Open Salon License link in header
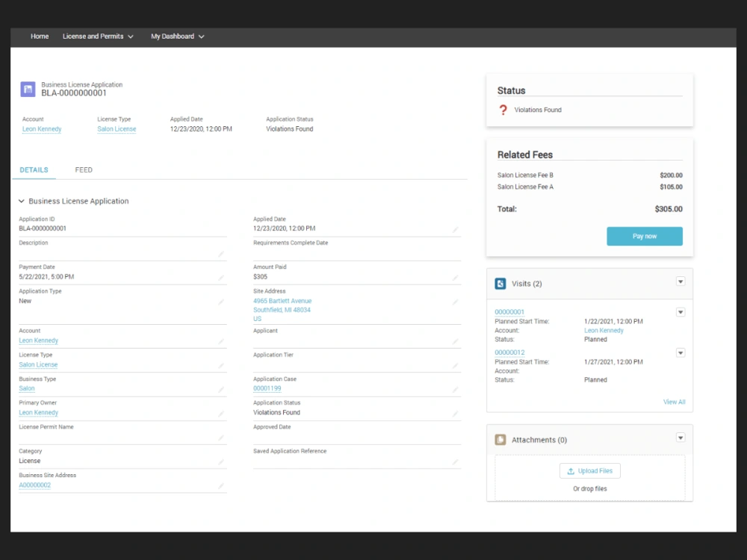Image resolution: width=747 pixels, height=560 pixels. coord(117,129)
